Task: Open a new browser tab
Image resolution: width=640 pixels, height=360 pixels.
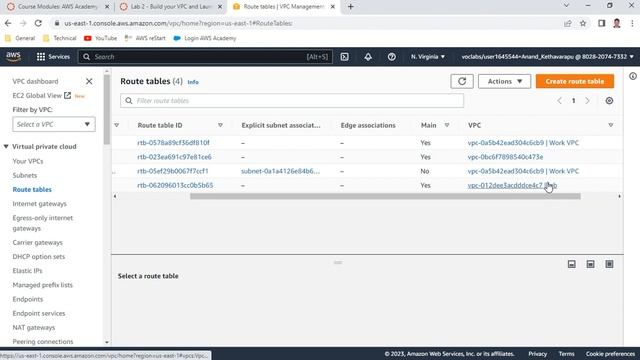Action: 351,7
